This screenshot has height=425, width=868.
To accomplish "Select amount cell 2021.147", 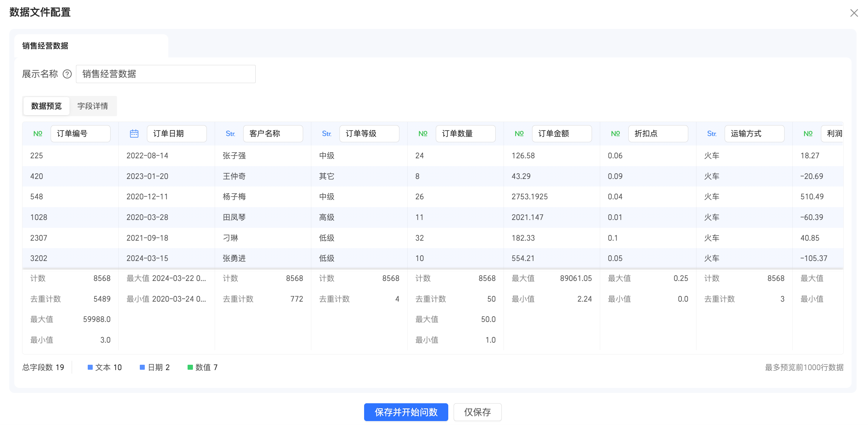I will tap(552, 217).
